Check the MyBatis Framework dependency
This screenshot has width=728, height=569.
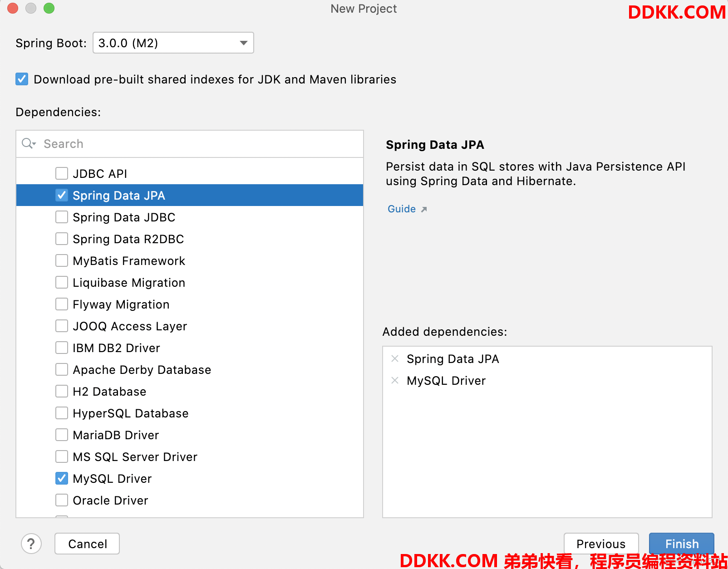coord(62,260)
